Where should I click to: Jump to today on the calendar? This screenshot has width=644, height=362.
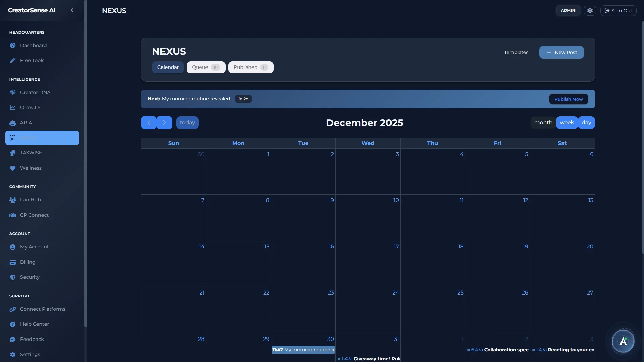coord(187,122)
